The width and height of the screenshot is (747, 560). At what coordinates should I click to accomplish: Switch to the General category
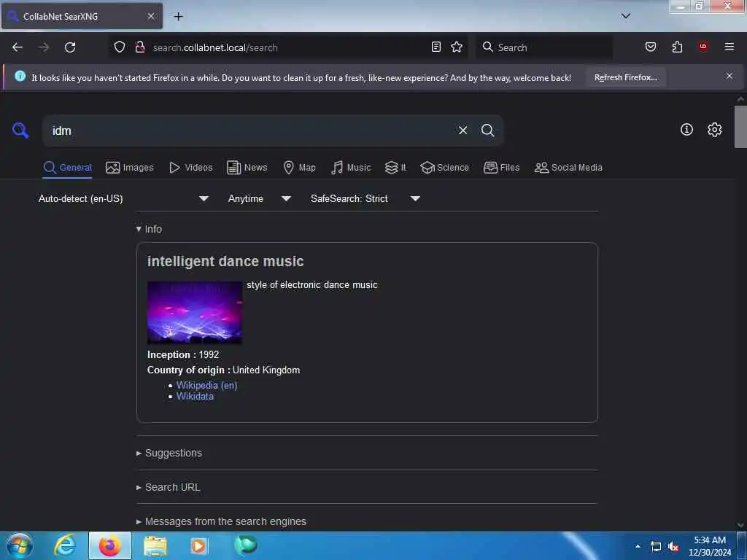click(67, 168)
